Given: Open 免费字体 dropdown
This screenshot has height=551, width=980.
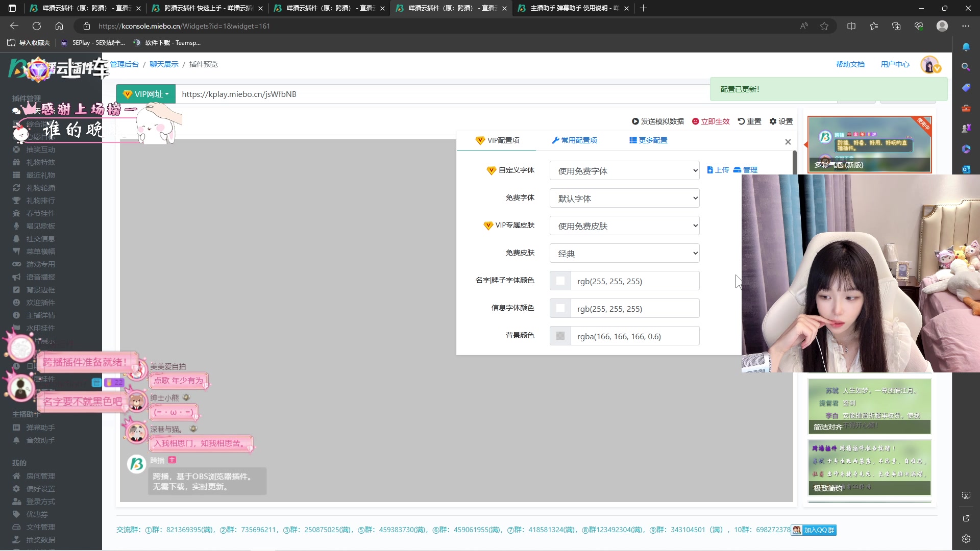Looking at the screenshot, I should point(624,198).
